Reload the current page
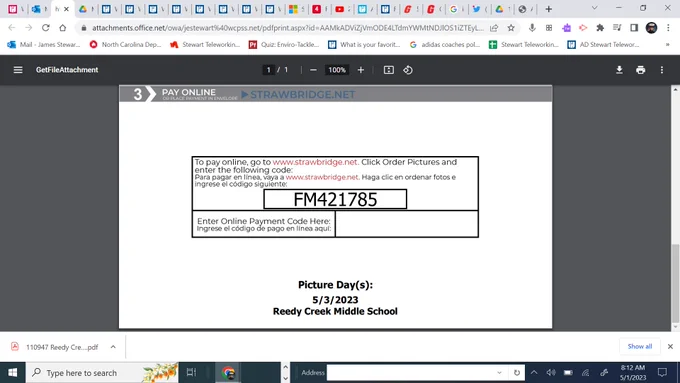 tap(46, 28)
